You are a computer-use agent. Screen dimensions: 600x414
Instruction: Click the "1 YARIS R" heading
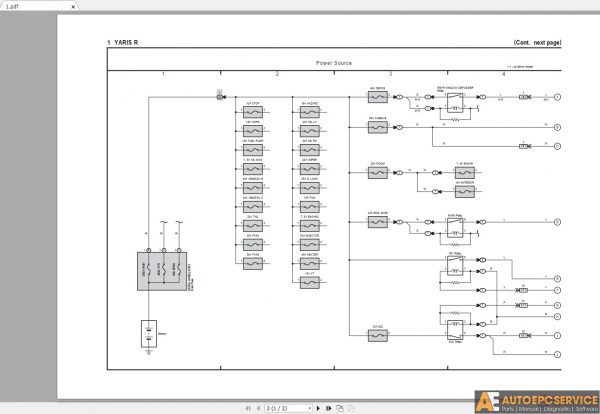[122, 42]
